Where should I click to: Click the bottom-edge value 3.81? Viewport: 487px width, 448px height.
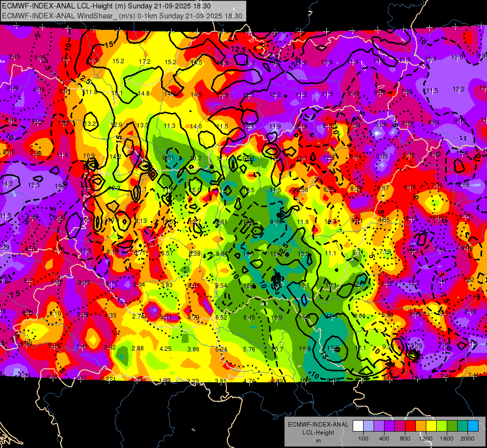tap(220, 381)
